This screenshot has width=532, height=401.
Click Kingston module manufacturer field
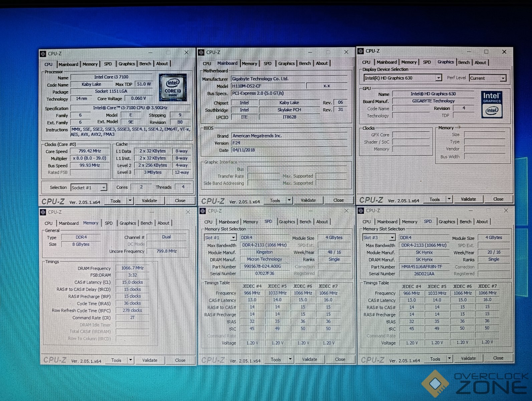pos(264,252)
